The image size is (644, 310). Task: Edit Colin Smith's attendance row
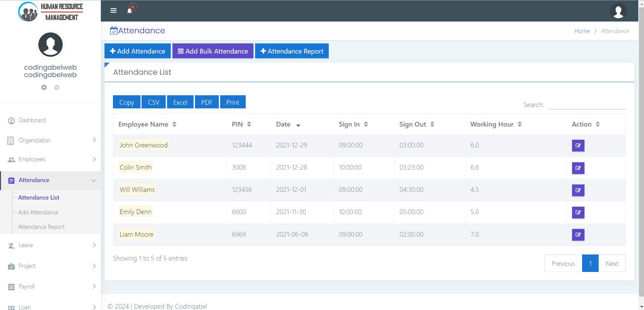tap(578, 168)
